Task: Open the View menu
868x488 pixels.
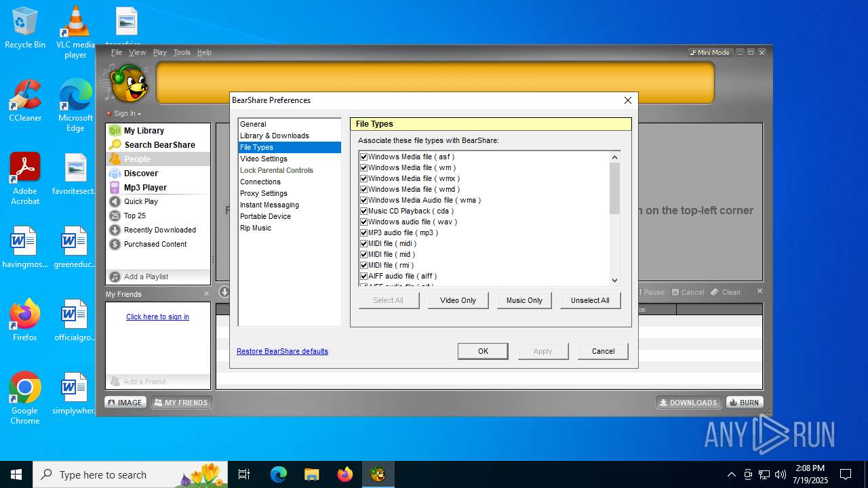Action: pos(138,52)
